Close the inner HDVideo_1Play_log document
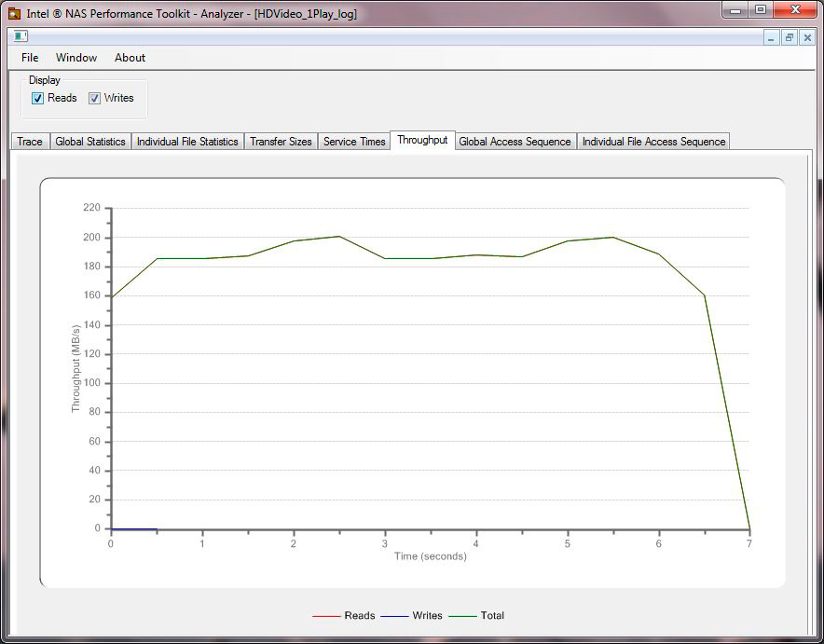Image resolution: width=824 pixels, height=644 pixels. tap(807, 38)
